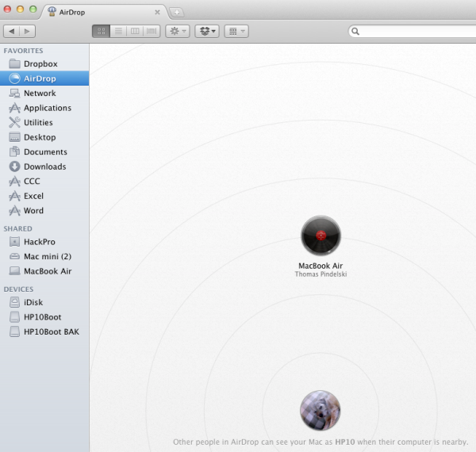
Task: Click your own HP10 dog avatar
Action: [321, 410]
